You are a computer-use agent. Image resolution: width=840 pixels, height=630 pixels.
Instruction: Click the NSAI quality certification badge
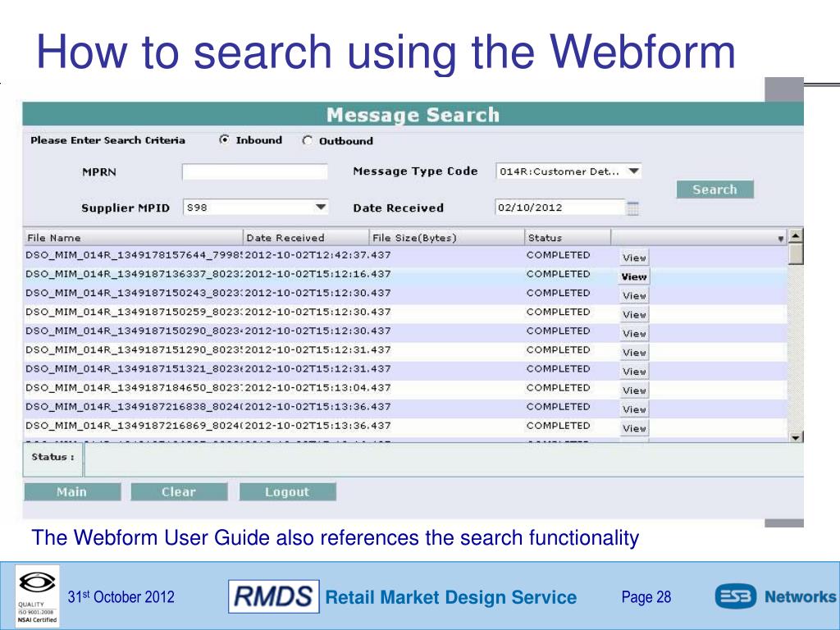pyautogui.click(x=37, y=596)
